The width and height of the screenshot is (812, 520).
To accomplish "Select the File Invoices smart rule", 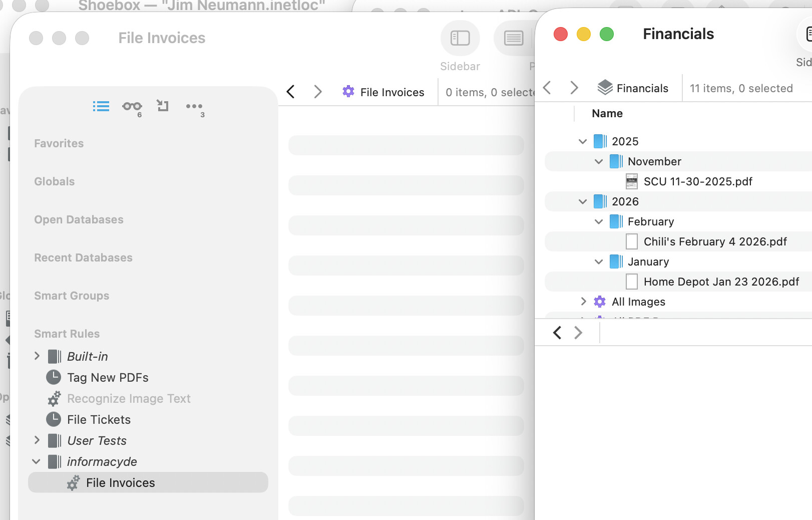I will tap(120, 482).
